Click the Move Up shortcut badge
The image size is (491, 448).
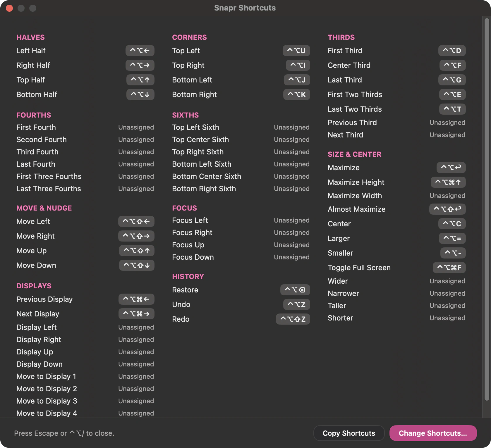click(x=137, y=251)
